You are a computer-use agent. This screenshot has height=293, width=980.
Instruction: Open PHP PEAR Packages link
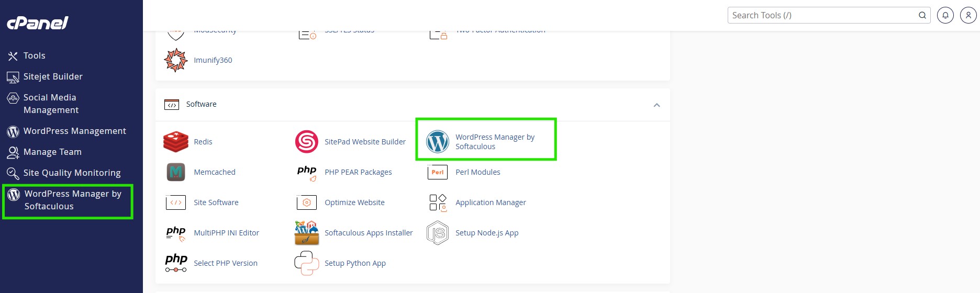358,172
